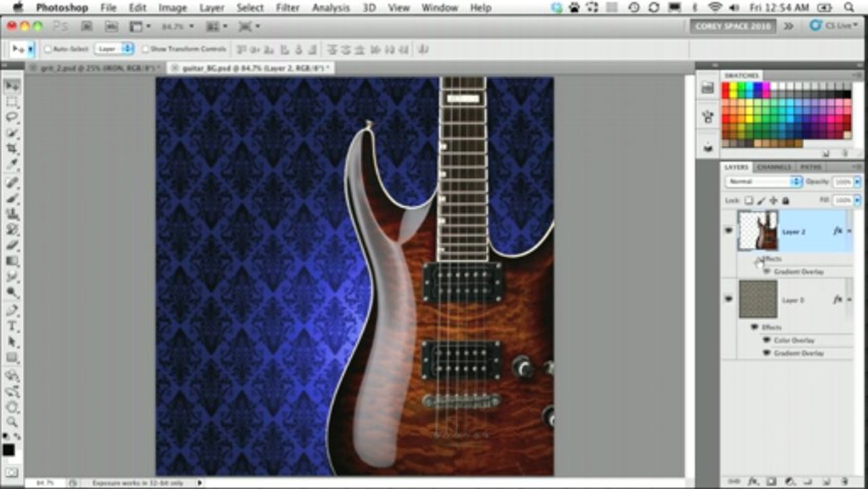
Task: Select the Crop tool
Action: coord(12,149)
